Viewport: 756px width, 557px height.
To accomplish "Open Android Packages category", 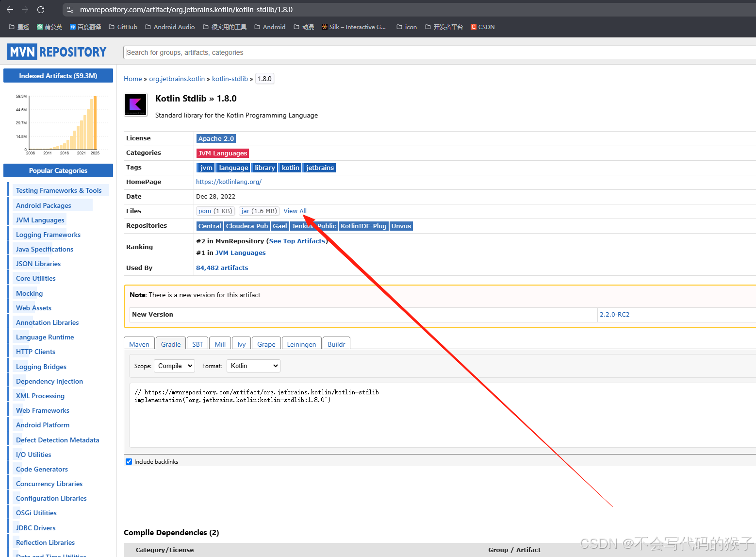I will [44, 205].
